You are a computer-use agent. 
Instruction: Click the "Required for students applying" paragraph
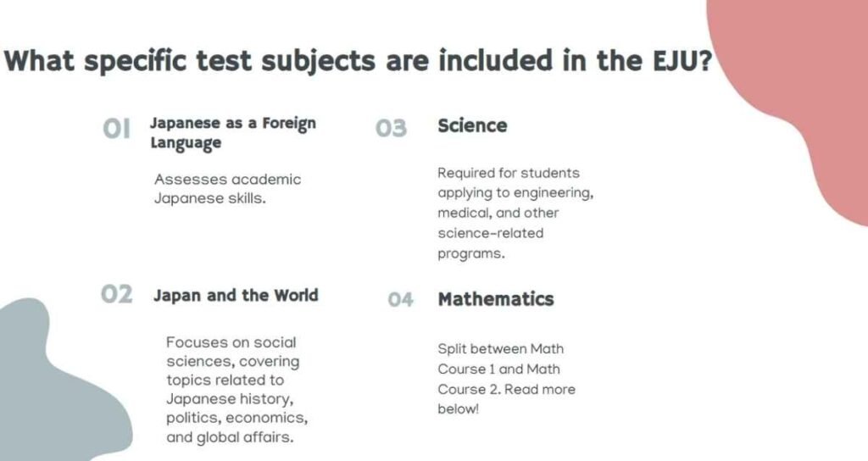click(x=515, y=213)
